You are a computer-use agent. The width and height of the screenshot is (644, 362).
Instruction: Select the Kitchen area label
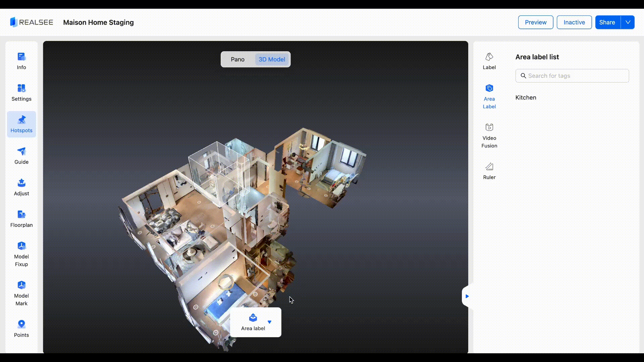point(526,98)
